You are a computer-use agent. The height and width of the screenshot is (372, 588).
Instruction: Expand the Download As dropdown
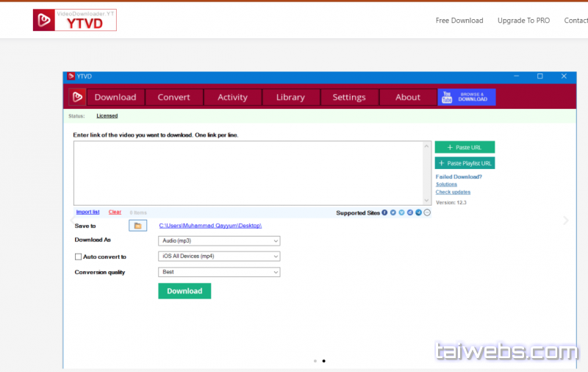[x=219, y=240]
